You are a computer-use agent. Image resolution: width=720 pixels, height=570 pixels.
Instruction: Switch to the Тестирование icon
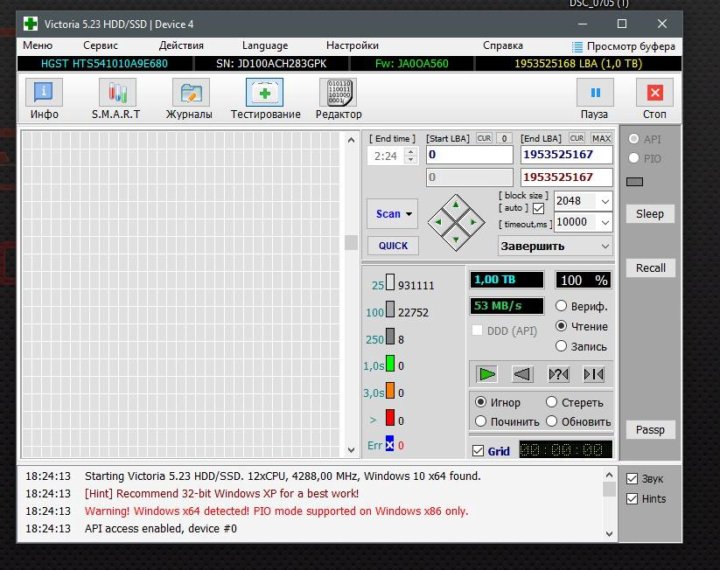(x=265, y=95)
